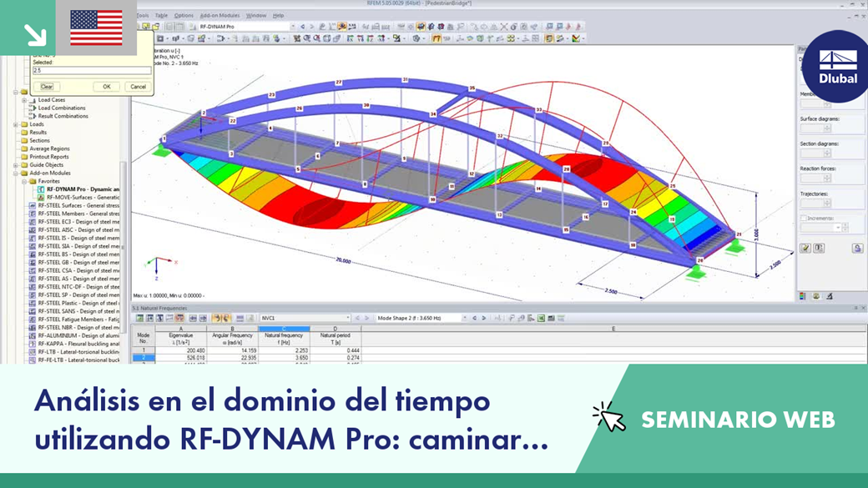Click the left icon below Increments in panel
This screenshot has width=868, height=488.
pos(805,249)
